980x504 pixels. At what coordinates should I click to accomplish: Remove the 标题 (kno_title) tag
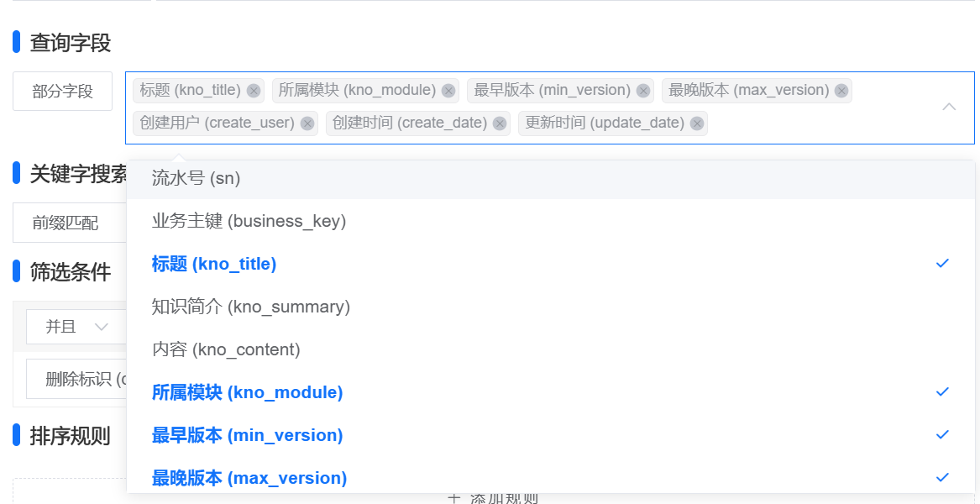(x=254, y=91)
